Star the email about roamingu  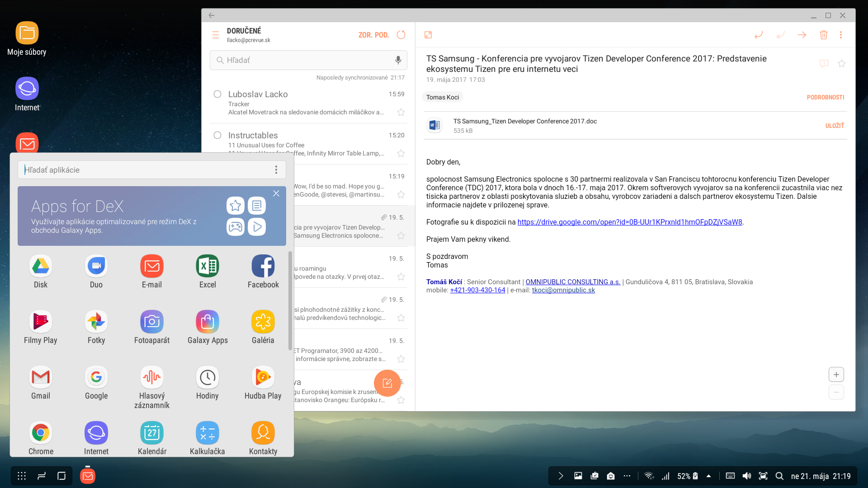pyautogui.click(x=401, y=277)
